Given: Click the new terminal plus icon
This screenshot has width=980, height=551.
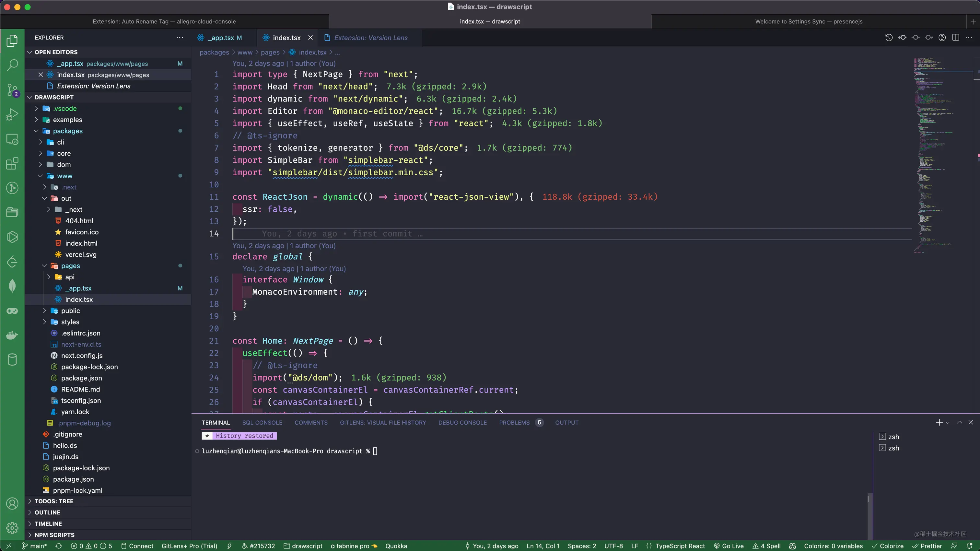Looking at the screenshot, I should (939, 422).
